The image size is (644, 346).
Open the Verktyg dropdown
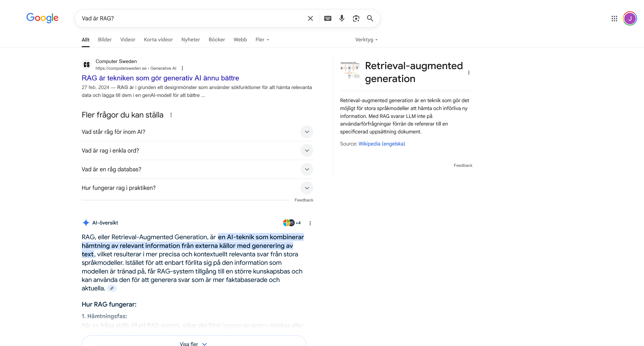(366, 39)
